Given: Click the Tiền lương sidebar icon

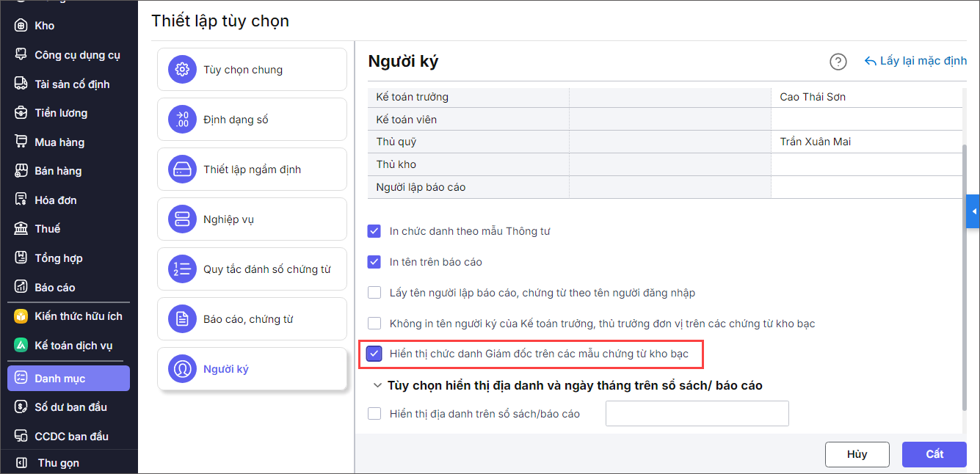Looking at the screenshot, I should point(21,113).
